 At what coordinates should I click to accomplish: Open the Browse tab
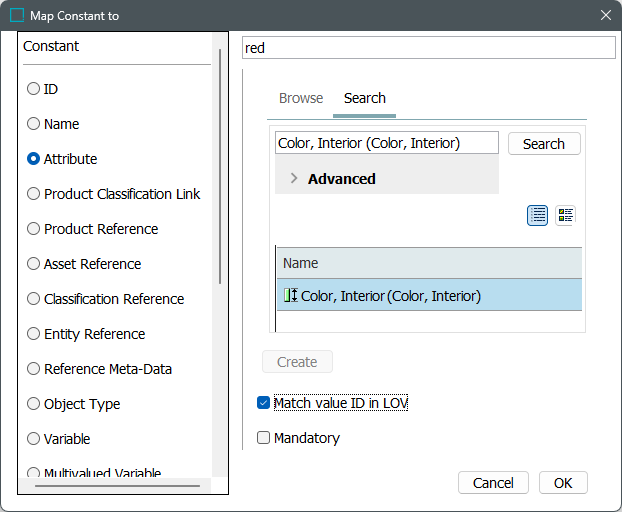pyautogui.click(x=301, y=98)
